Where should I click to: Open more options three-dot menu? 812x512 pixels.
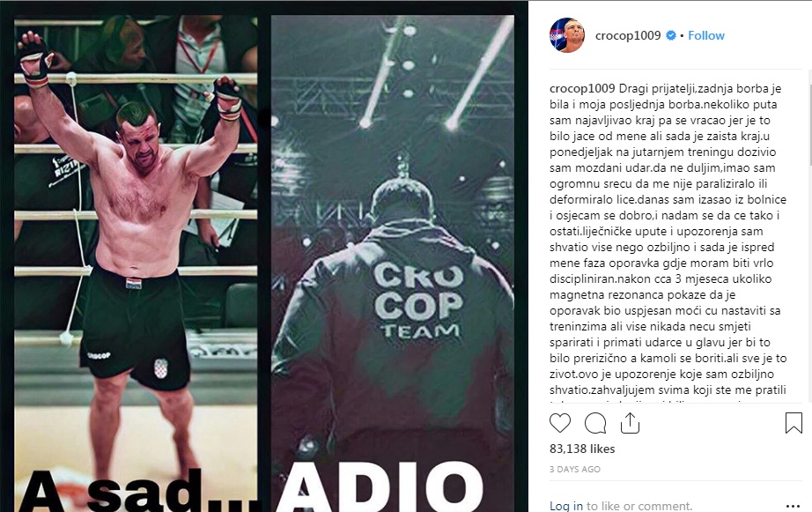click(793, 507)
